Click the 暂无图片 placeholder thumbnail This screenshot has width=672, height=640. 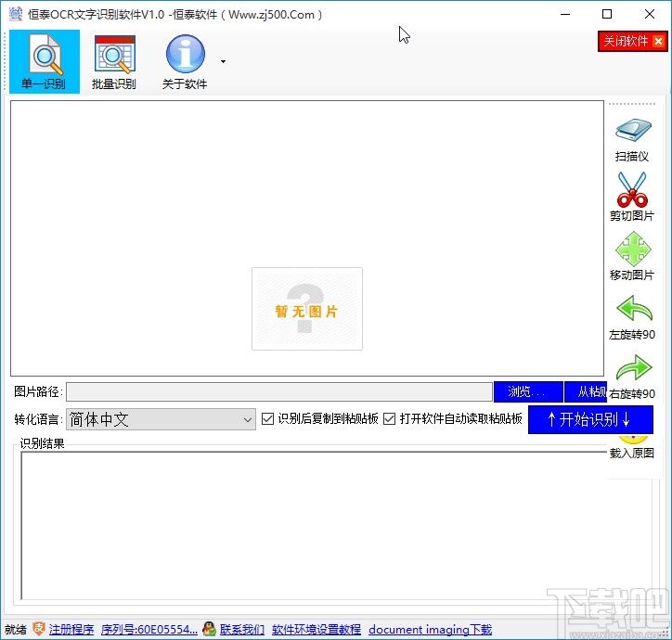(x=307, y=309)
